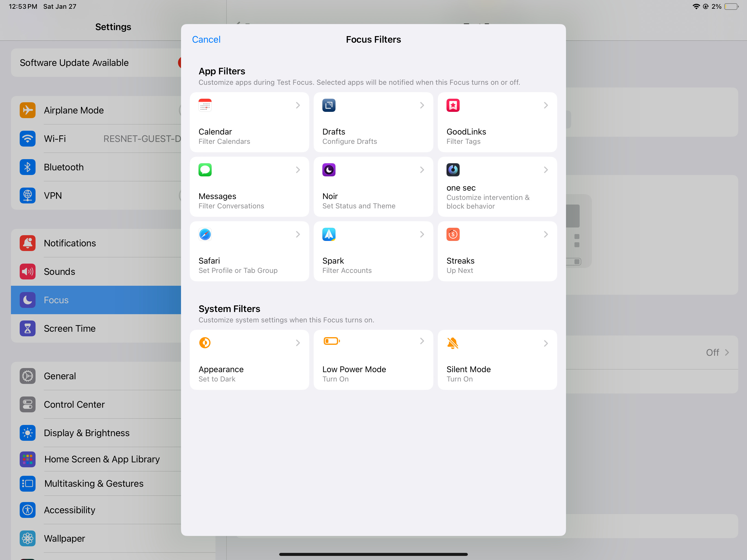Viewport: 747px width, 560px height.
Task: Open the Calendar app filter icon
Action: [205, 105]
